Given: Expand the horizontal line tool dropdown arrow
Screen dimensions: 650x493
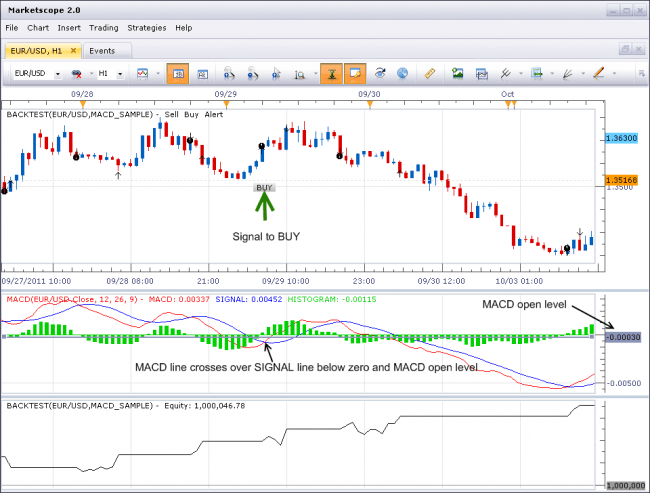Looking at the screenshot, I should (552, 74).
